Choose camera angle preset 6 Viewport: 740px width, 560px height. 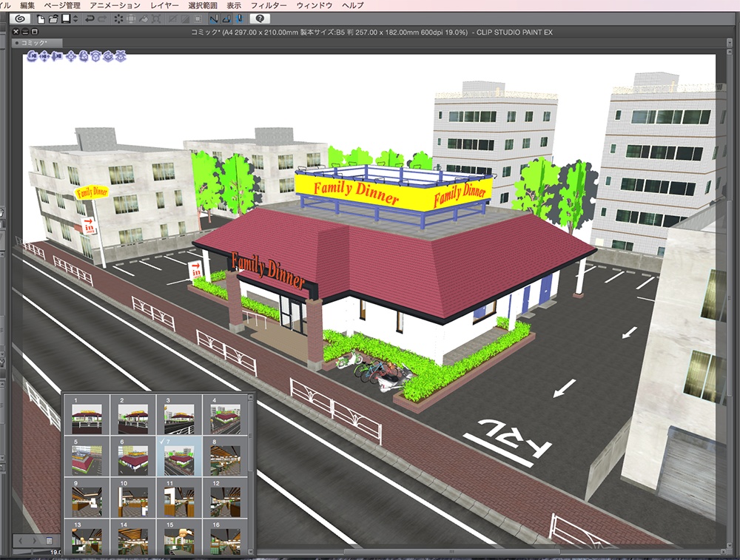(133, 456)
